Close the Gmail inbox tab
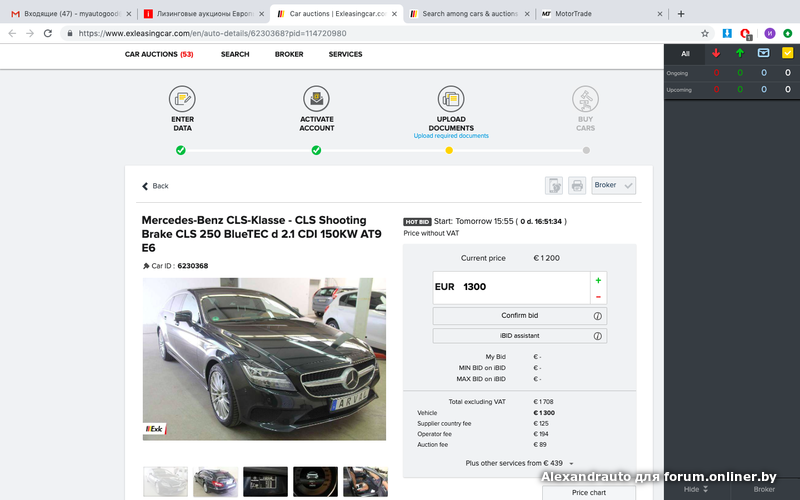 129,14
